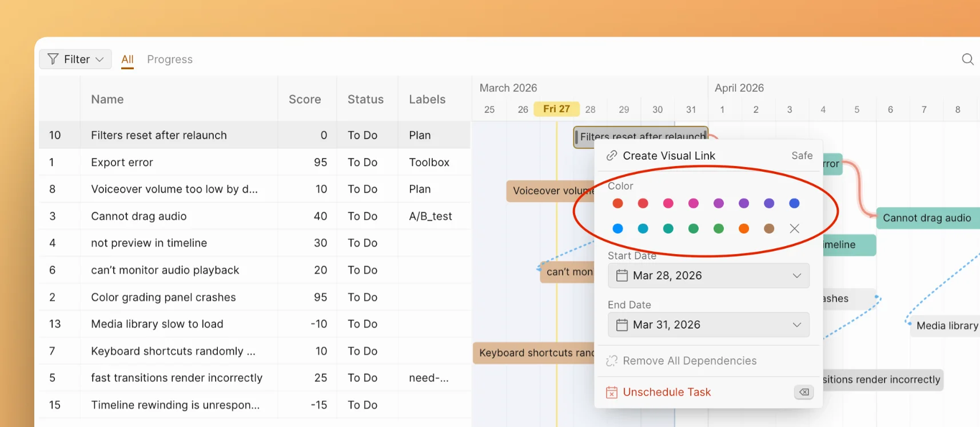Click the Unschedule Task calendar icon

611,393
